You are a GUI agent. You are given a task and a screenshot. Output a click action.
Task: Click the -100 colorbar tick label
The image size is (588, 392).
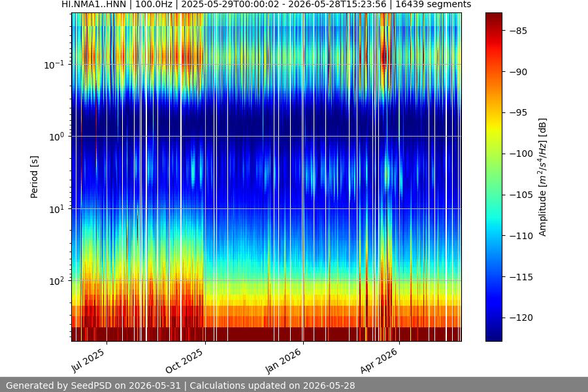point(521,154)
